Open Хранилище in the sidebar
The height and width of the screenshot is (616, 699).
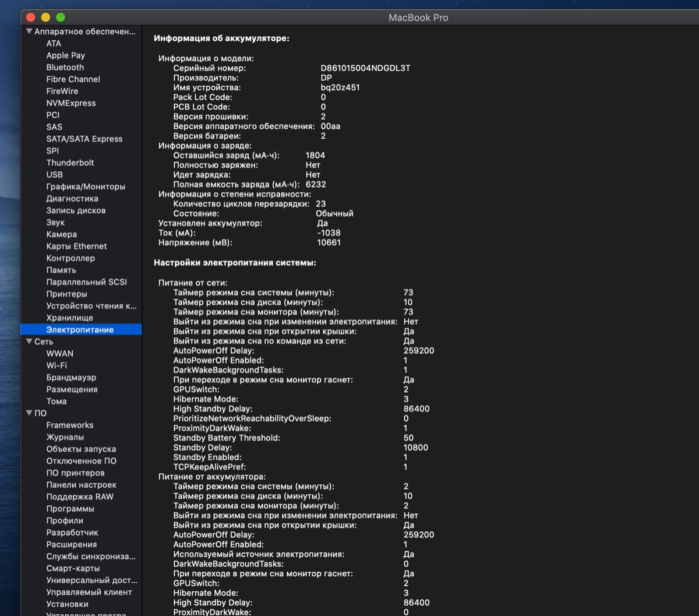point(69,318)
